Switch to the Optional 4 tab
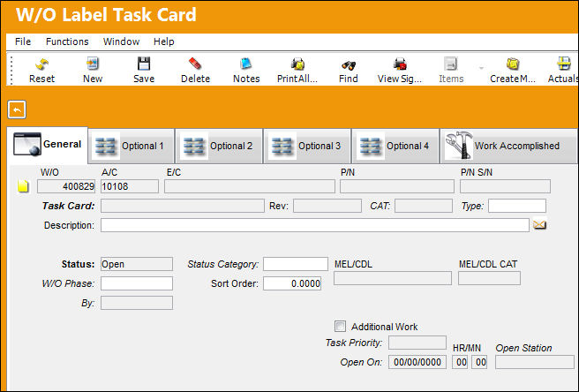Viewport: 579px width, 392px height. pos(395,146)
